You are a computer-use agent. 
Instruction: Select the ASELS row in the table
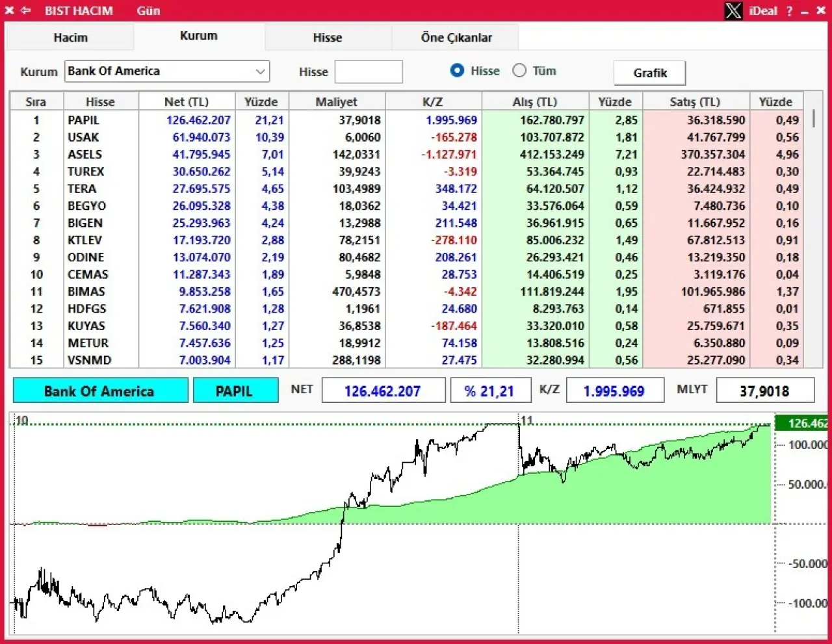point(84,155)
